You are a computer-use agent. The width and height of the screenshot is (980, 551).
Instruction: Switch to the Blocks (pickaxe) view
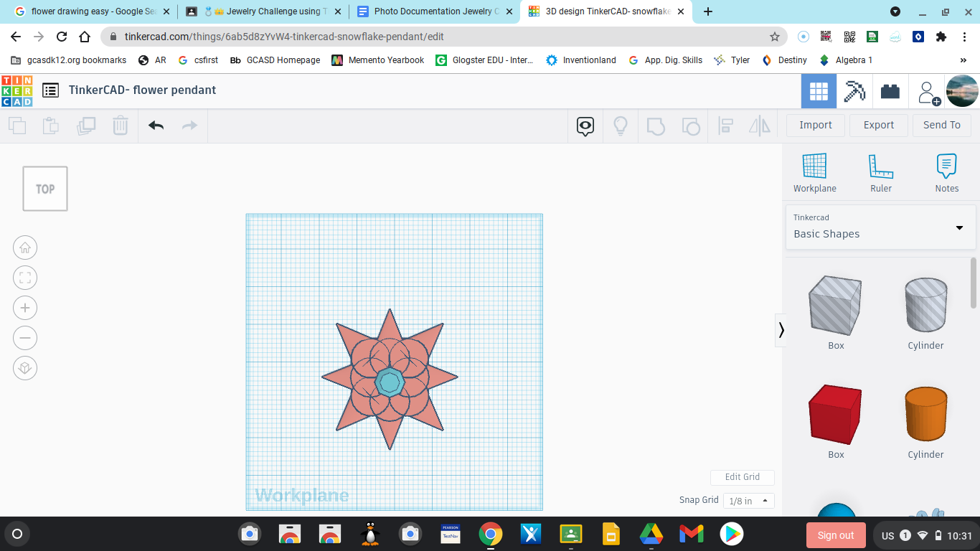(854, 91)
